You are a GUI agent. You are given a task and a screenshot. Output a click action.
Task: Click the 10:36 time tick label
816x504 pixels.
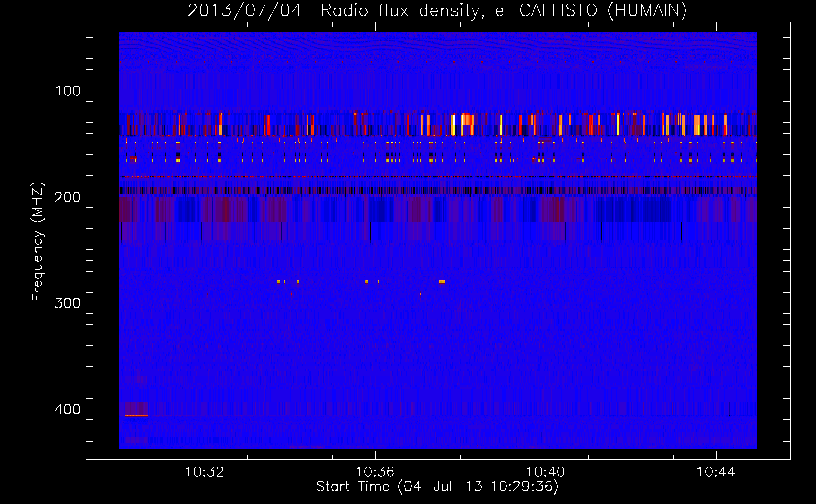point(375,472)
